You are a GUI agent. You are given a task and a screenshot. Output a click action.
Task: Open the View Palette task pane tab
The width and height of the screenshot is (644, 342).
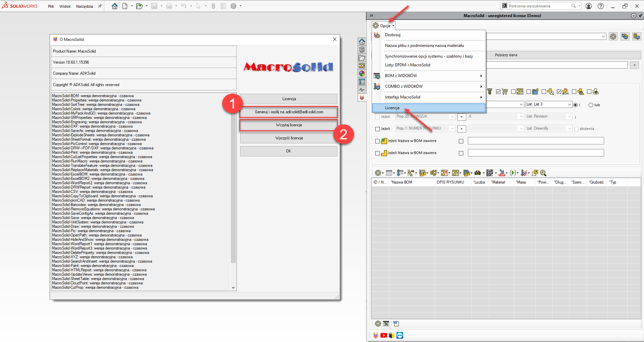[362, 66]
